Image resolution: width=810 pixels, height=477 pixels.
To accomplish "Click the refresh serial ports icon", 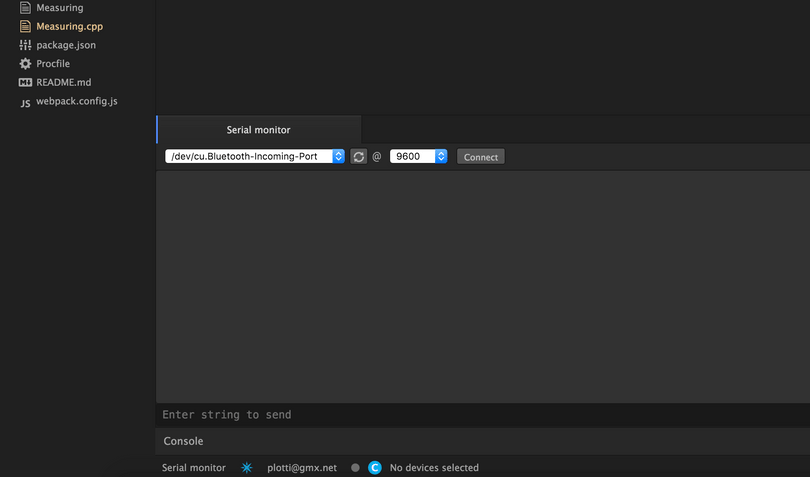I will [x=359, y=157].
